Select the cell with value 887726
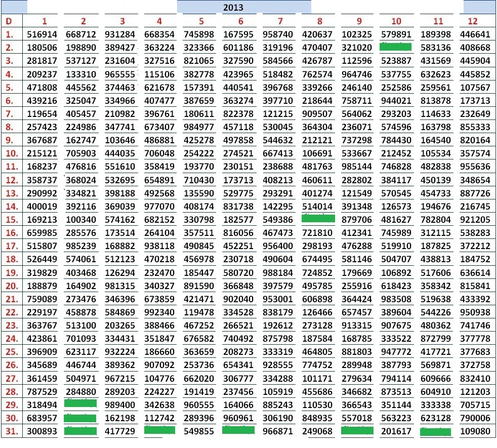497x448 pixels. point(475,193)
